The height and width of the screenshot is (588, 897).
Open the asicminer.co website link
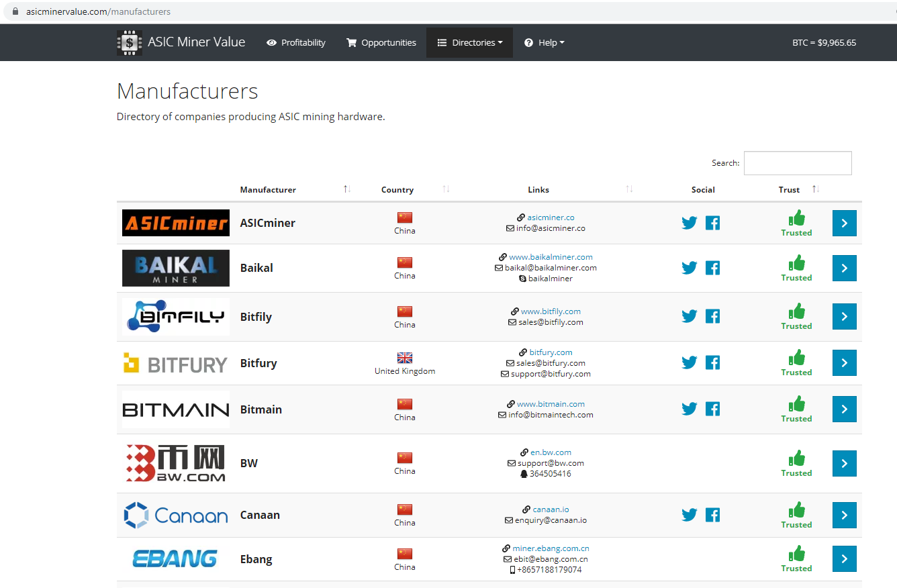[551, 217]
